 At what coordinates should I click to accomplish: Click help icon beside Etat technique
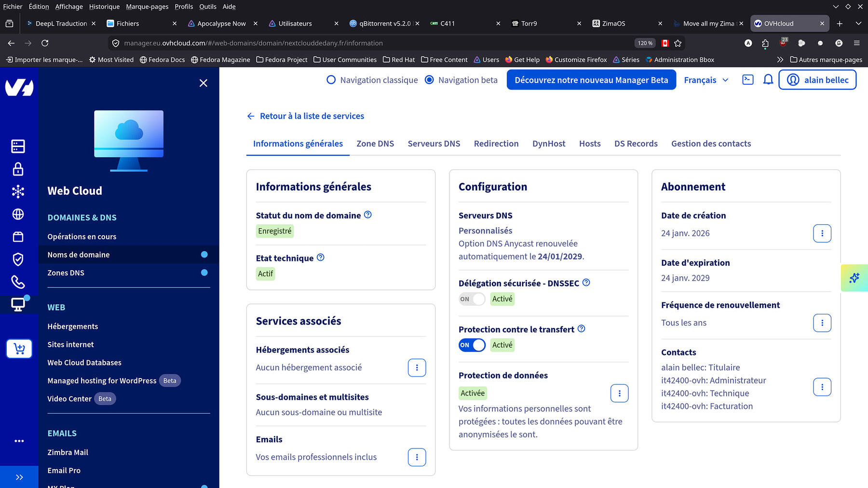coord(321,258)
